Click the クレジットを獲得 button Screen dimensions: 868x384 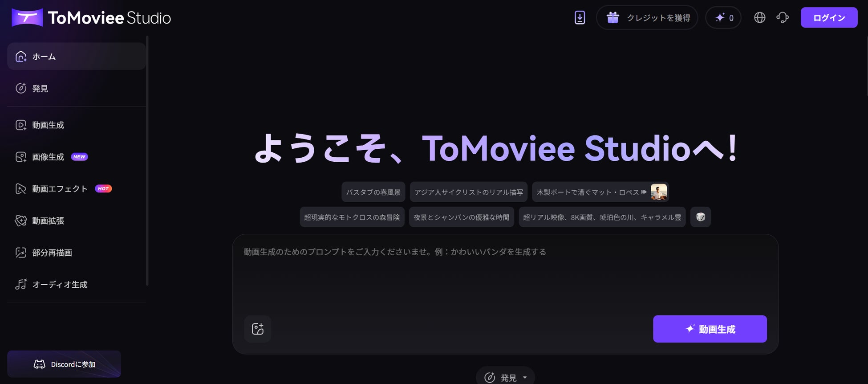tap(647, 18)
